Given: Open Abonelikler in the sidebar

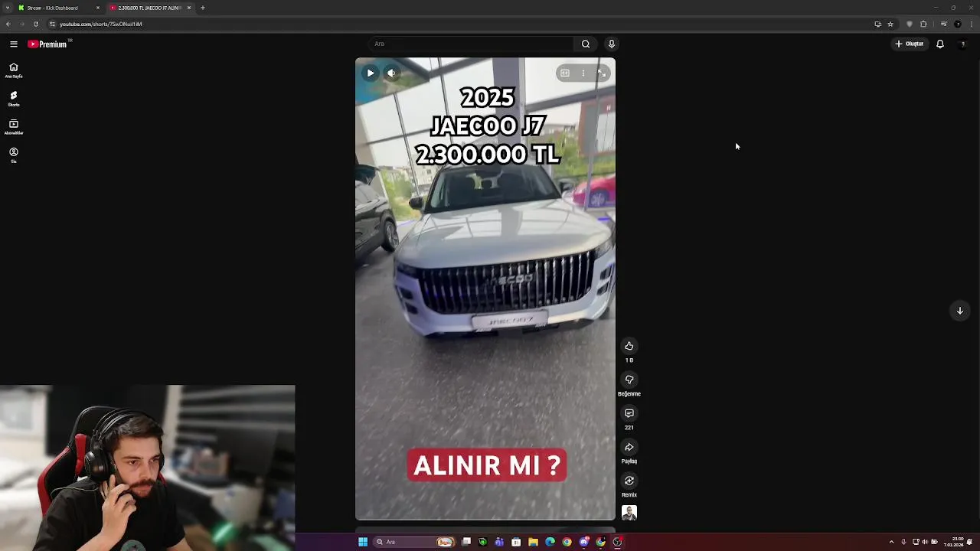Looking at the screenshot, I should pyautogui.click(x=13, y=127).
